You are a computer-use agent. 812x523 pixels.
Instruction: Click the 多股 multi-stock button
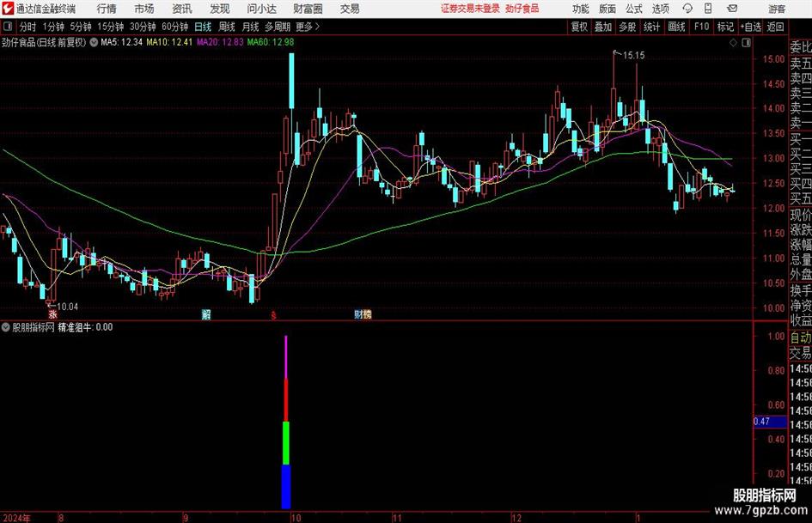pyautogui.click(x=627, y=27)
